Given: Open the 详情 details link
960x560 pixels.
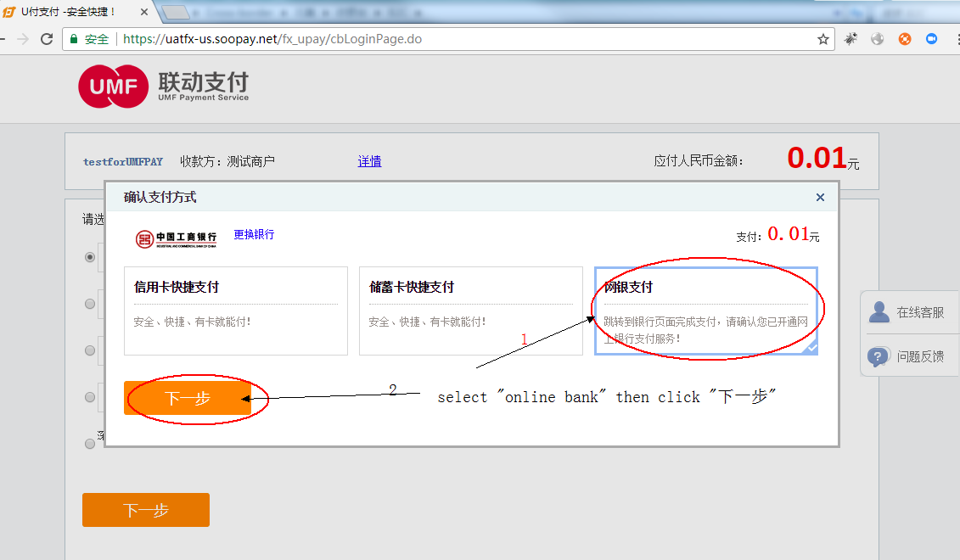Looking at the screenshot, I should click(x=369, y=160).
